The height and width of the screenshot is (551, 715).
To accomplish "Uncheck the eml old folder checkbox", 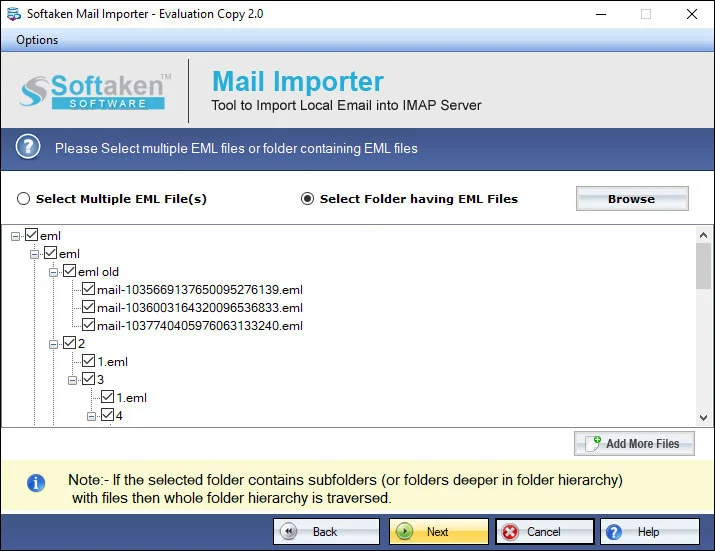I will [x=69, y=271].
